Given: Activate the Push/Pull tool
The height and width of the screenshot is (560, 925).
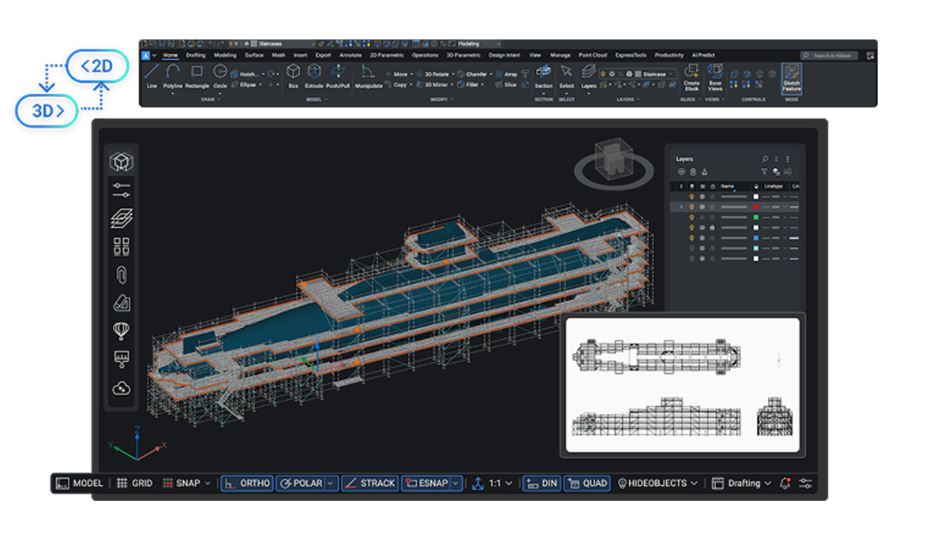Looking at the screenshot, I should 338,76.
